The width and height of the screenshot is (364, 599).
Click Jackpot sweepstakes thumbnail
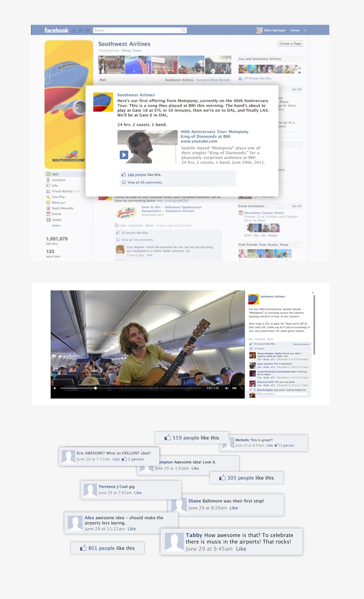pos(126,212)
